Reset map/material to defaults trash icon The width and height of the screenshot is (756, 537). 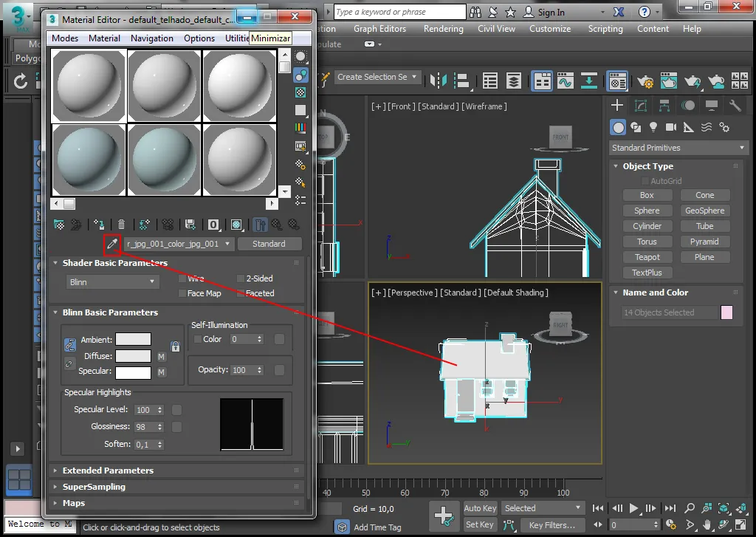click(x=122, y=225)
